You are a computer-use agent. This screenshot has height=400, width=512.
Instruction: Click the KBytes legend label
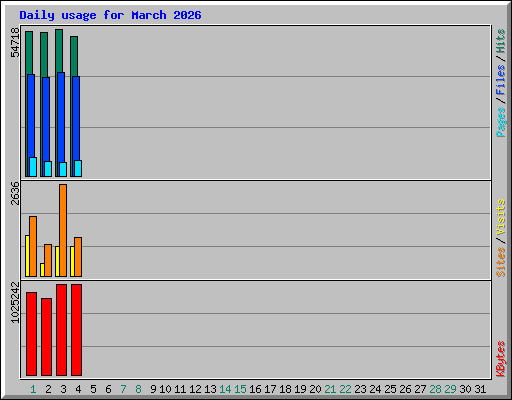[x=501, y=359]
